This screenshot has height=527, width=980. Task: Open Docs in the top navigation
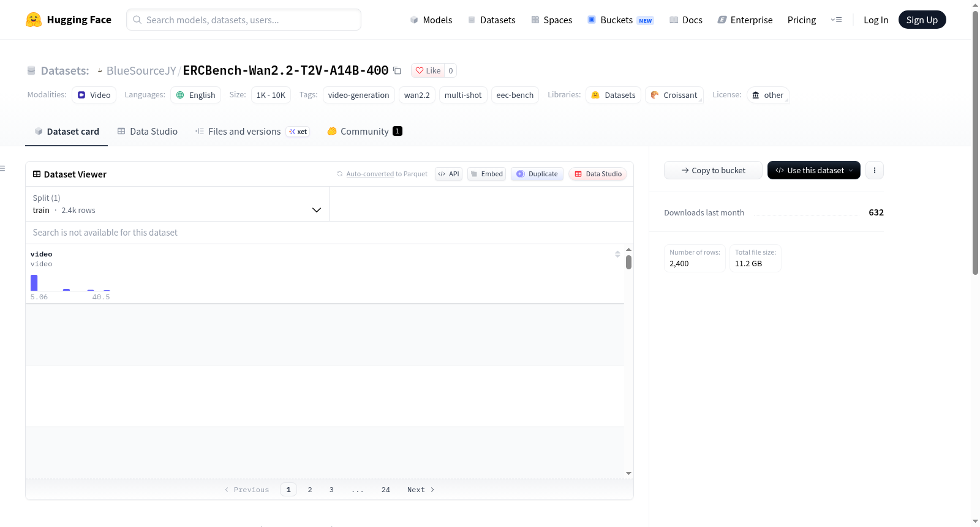686,20
